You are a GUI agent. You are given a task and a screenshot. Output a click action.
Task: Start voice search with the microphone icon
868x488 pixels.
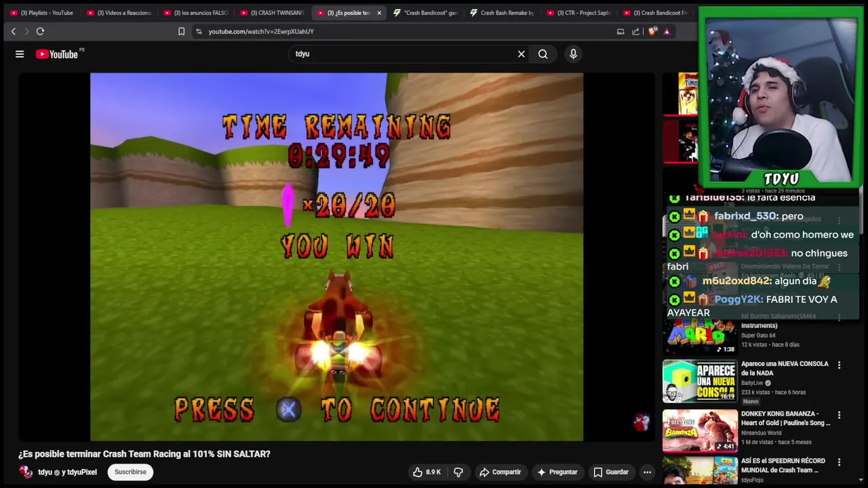(573, 54)
